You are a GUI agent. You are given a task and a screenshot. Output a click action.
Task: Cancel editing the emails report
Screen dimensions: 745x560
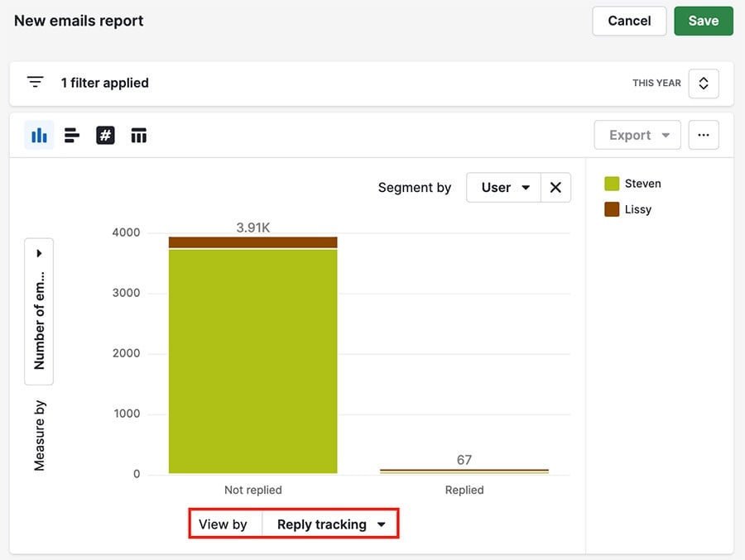(629, 21)
